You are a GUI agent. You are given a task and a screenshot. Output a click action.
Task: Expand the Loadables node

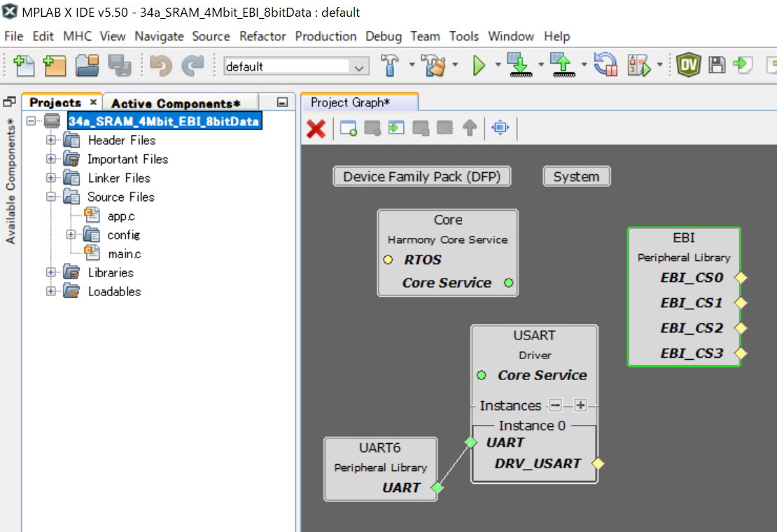pyautogui.click(x=50, y=291)
